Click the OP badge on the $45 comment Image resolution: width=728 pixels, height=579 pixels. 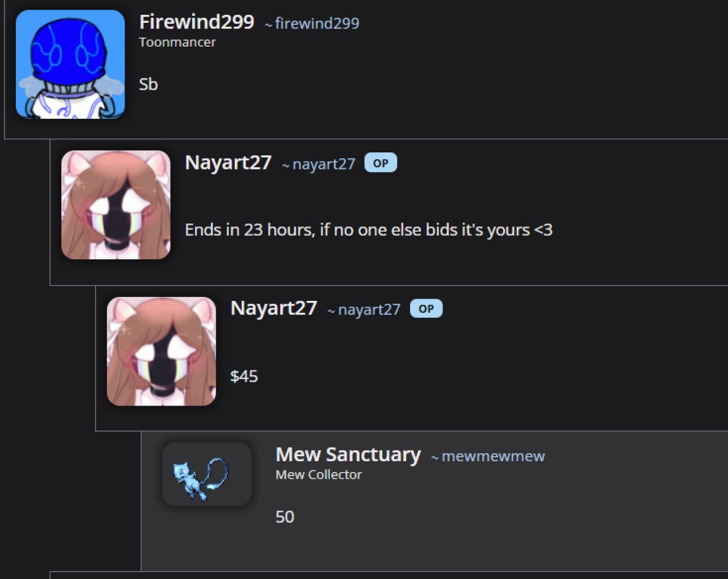click(426, 309)
